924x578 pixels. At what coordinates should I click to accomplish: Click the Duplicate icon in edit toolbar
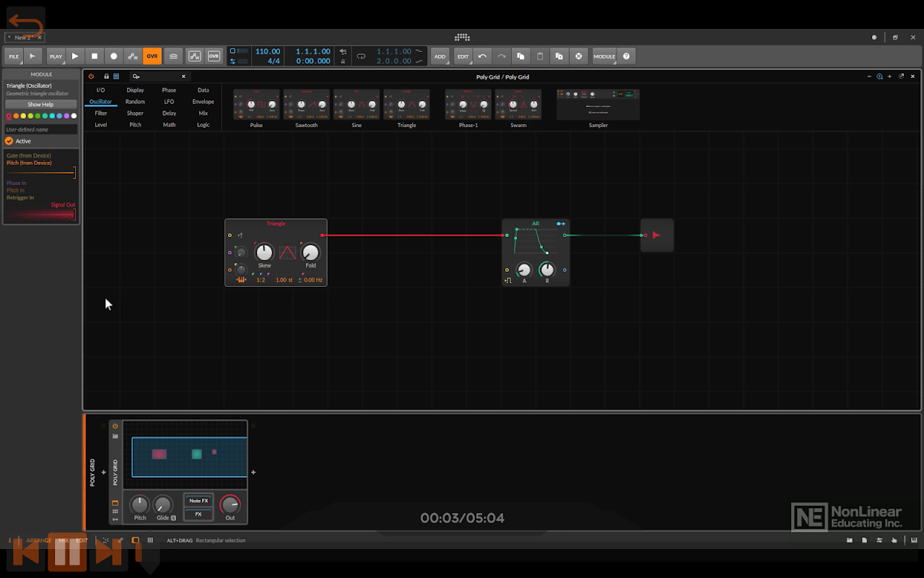[x=559, y=56]
